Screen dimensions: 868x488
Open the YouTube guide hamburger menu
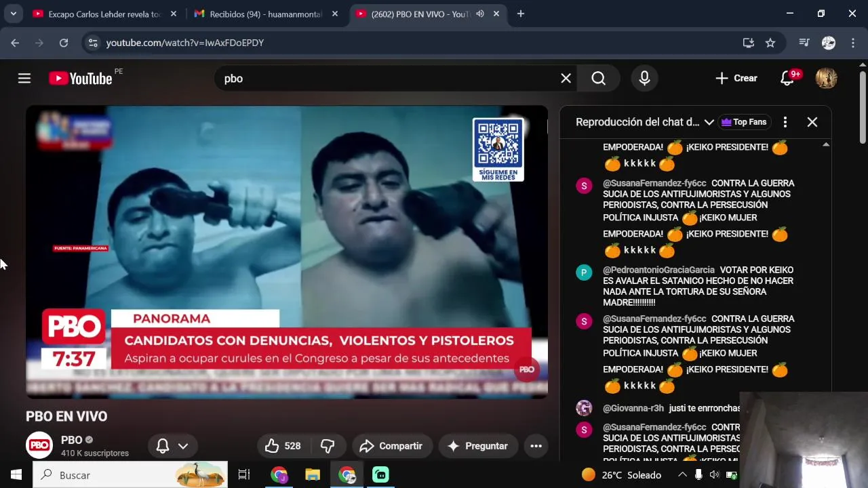click(x=24, y=79)
